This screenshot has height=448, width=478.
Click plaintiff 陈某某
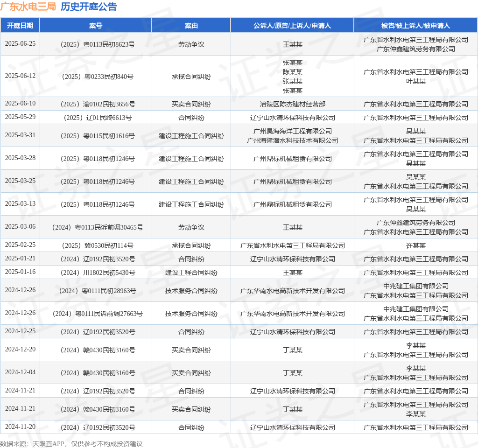tap(292, 72)
